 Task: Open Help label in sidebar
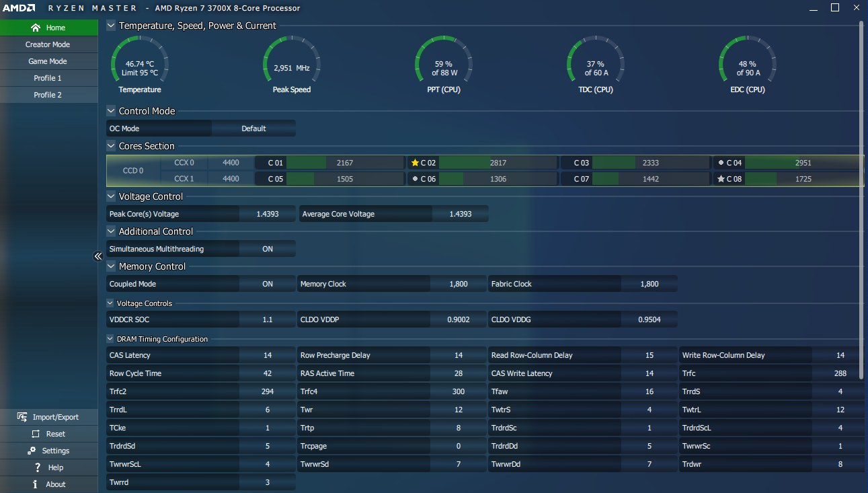point(56,467)
